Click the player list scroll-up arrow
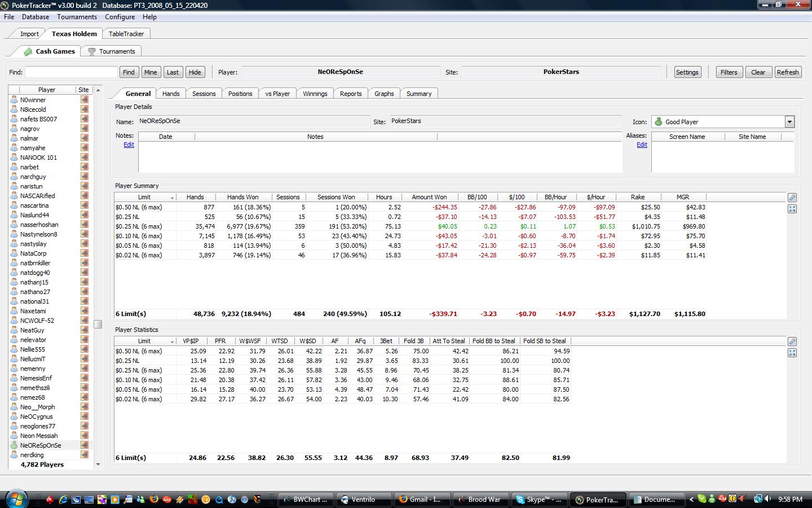The height and width of the screenshot is (508, 812). coord(98,90)
